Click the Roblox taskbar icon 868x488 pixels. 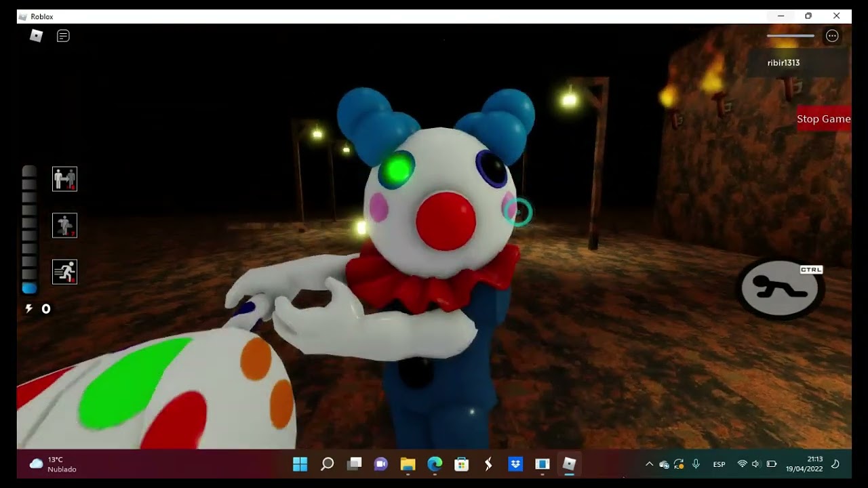pos(569,464)
